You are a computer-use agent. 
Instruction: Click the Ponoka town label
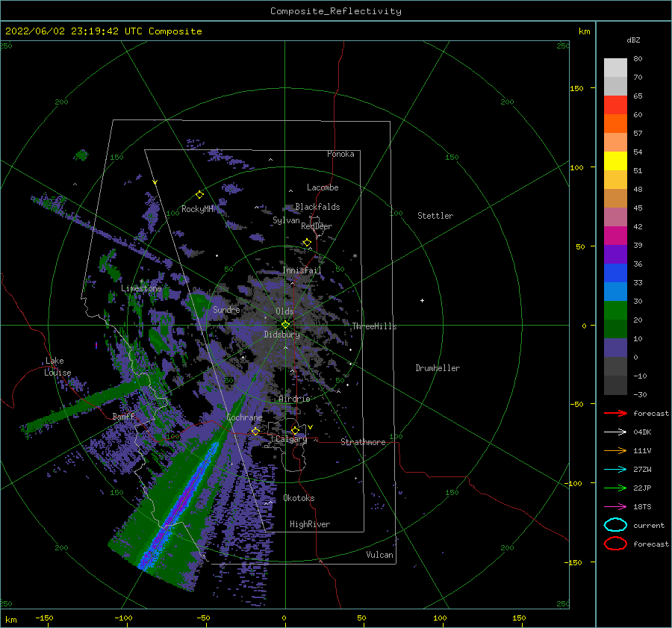pyautogui.click(x=340, y=154)
